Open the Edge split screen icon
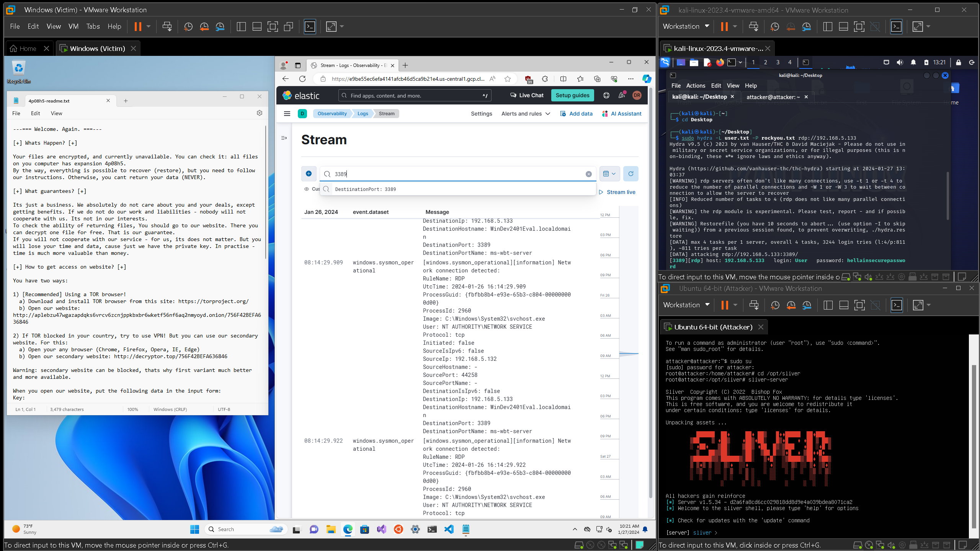Image resolution: width=980 pixels, height=551 pixels. pos(563,79)
